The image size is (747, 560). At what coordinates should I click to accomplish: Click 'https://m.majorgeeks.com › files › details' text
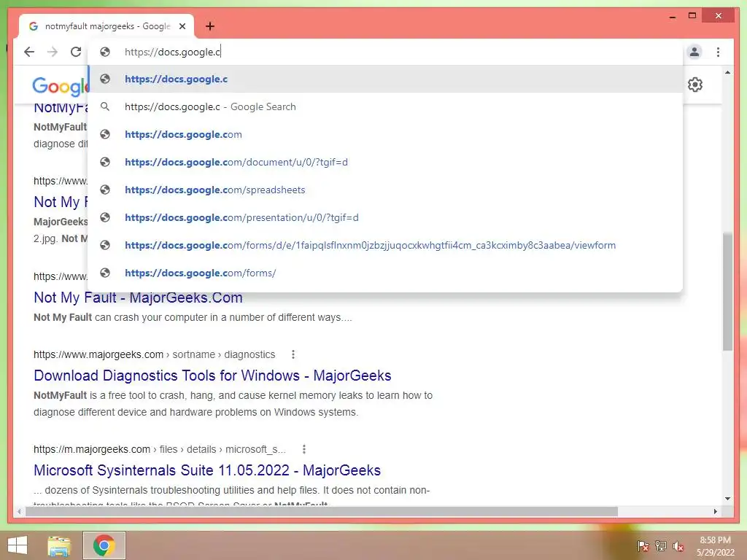click(160, 449)
